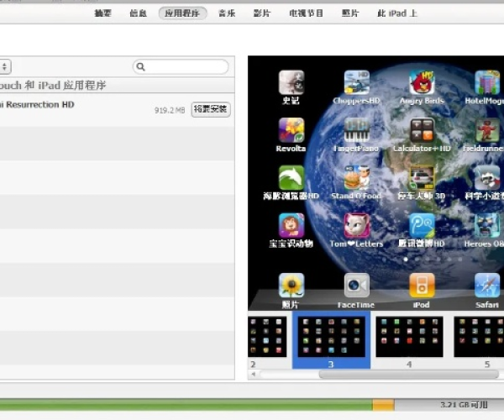Click the app search field
The height and width of the screenshot is (420, 504).
(x=181, y=66)
